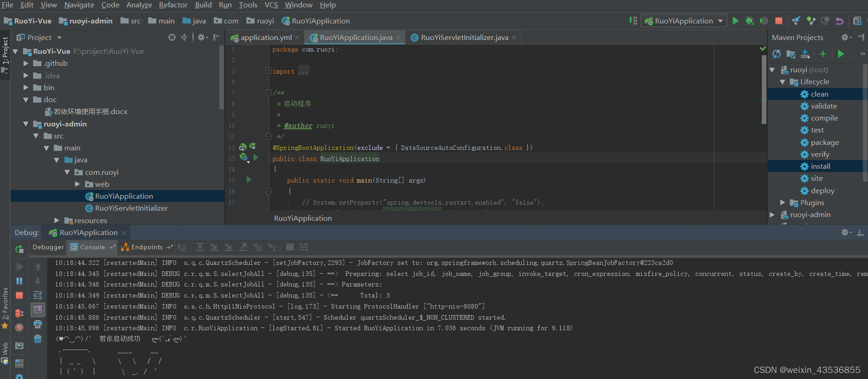Open the Refactor menu
Viewport: 868px width, 379px height.
[x=173, y=5]
